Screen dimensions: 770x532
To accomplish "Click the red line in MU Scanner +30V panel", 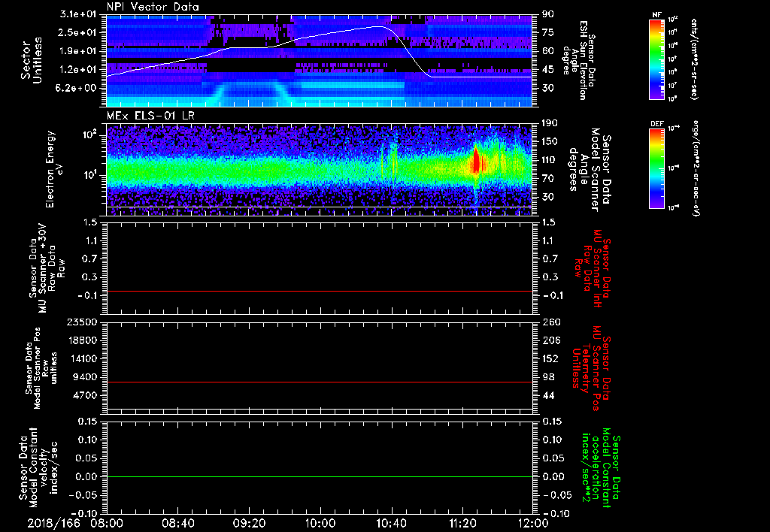I will (x=319, y=291).
